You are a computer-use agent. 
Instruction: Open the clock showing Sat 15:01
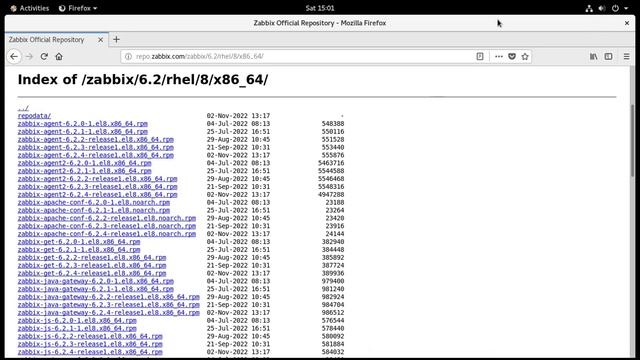click(x=320, y=8)
